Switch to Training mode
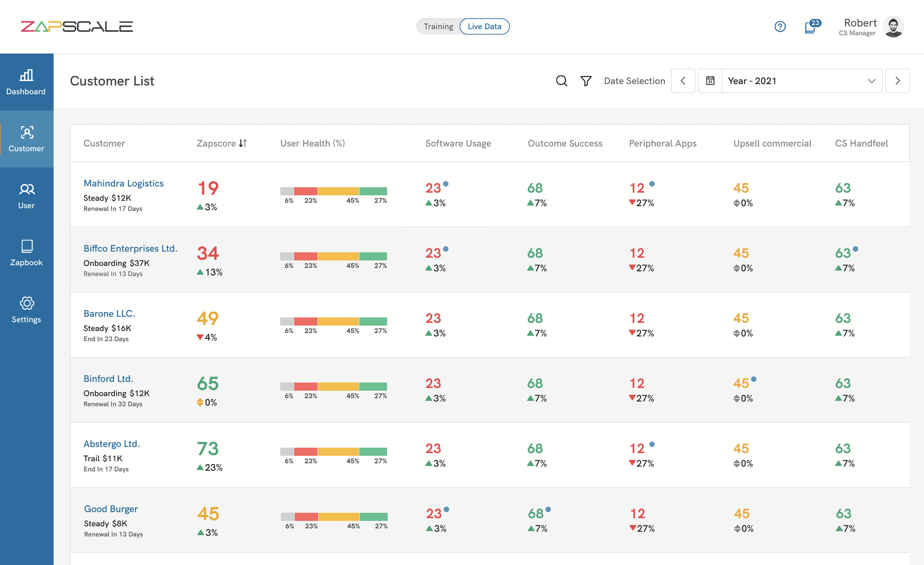Image resolution: width=924 pixels, height=565 pixels. pos(438,26)
